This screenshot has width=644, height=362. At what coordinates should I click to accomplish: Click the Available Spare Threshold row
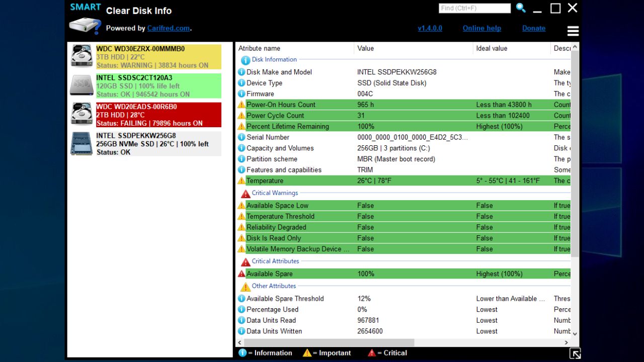(404, 299)
